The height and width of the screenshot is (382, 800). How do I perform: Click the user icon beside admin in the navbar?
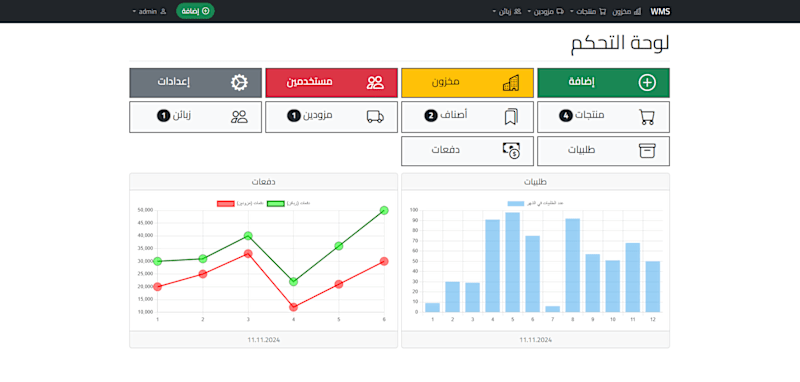click(163, 11)
